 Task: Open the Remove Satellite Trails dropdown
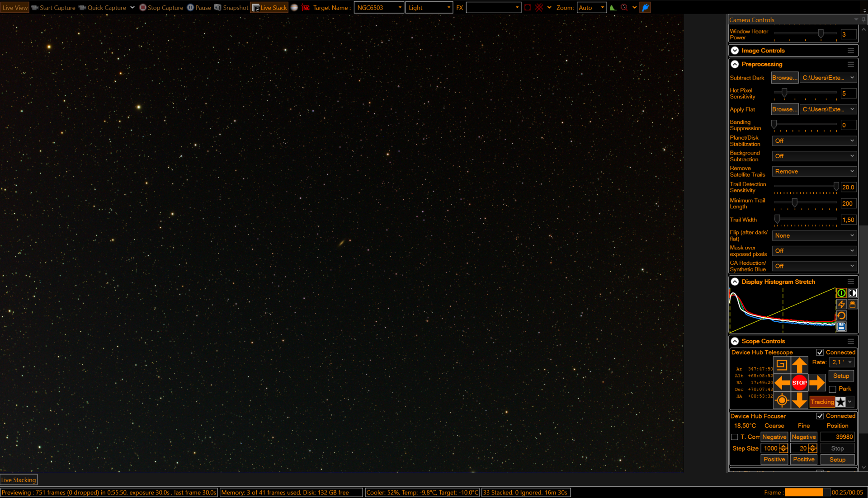814,172
